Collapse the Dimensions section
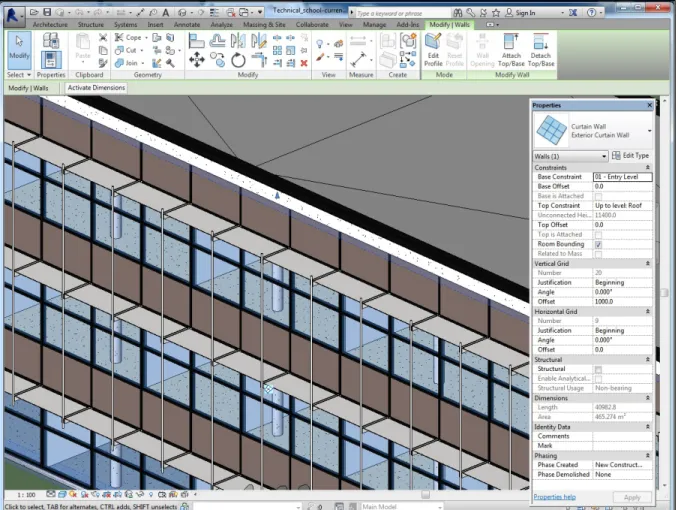The width and height of the screenshot is (678, 510). coord(647,398)
